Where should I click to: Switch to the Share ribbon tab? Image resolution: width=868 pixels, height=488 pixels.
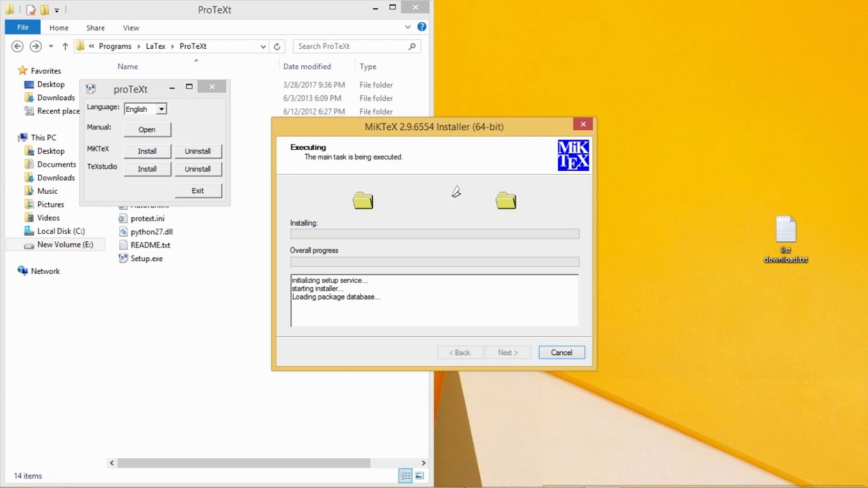tap(96, 28)
